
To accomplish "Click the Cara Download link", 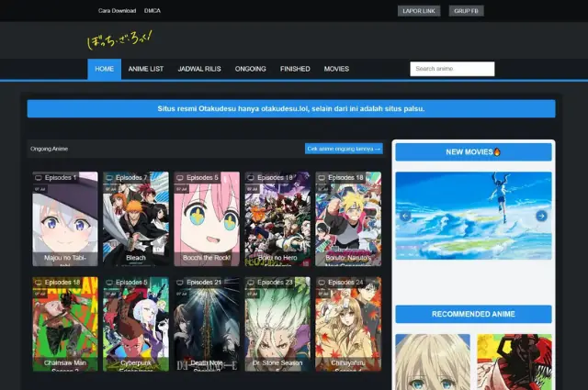I will click(117, 11).
